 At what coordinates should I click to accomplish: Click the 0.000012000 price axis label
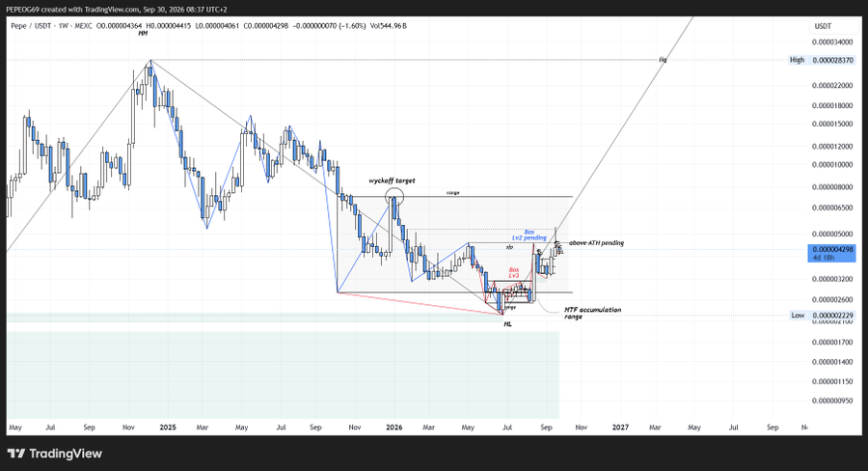coord(832,147)
